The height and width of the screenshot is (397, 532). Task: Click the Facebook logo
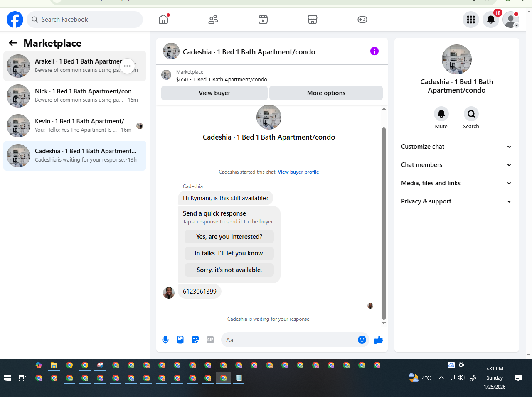click(x=15, y=20)
